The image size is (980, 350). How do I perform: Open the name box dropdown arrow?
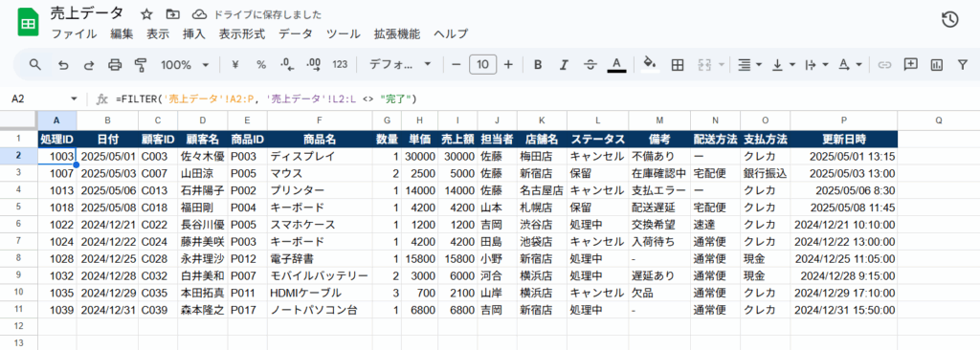(75, 98)
